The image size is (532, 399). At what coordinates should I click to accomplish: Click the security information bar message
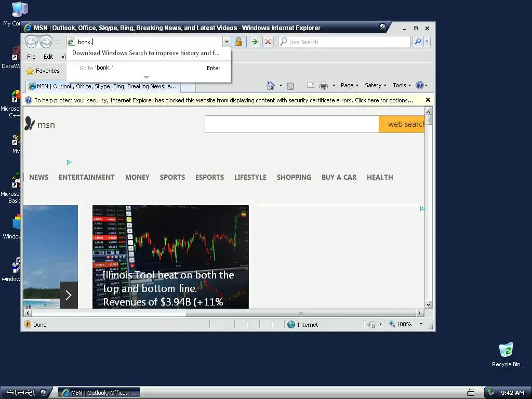tap(224, 100)
